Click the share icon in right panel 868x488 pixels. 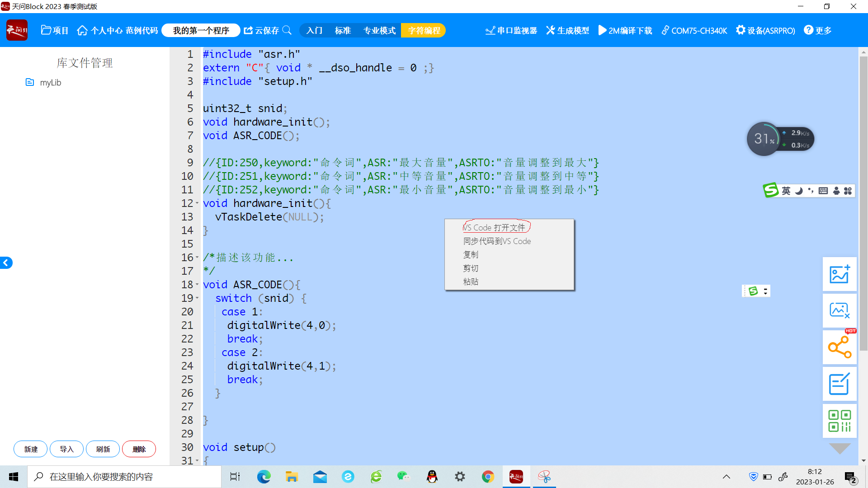tap(839, 347)
